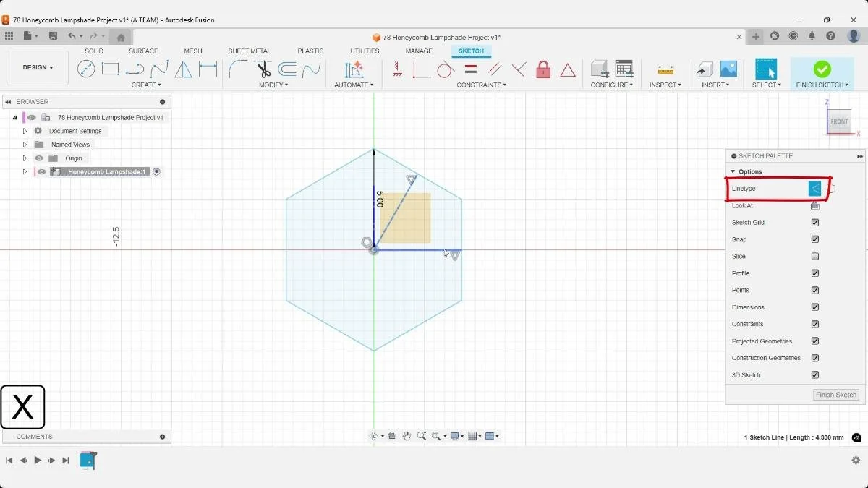This screenshot has width=868, height=488.
Task: Toggle the Dimensions checkbox
Action: tap(815, 307)
